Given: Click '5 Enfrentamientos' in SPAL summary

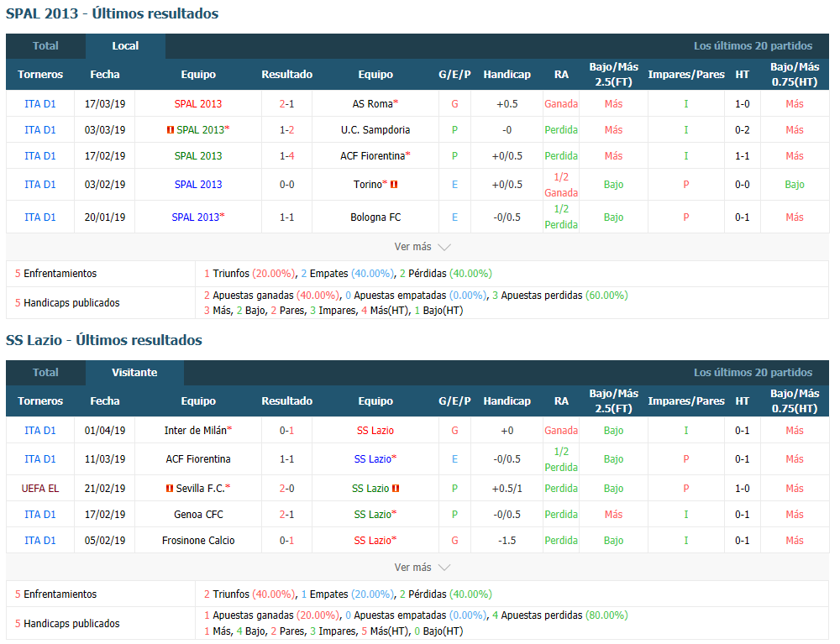Looking at the screenshot, I should click(55, 274).
